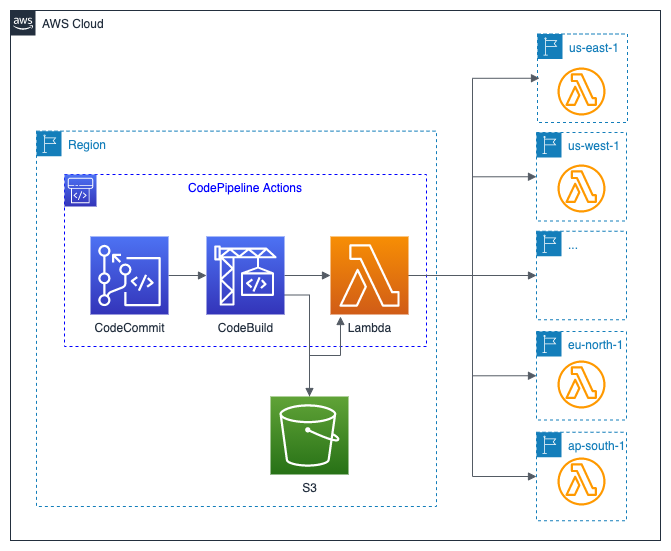Select the Lambda circle in eu-north-1

pyautogui.click(x=581, y=384)
